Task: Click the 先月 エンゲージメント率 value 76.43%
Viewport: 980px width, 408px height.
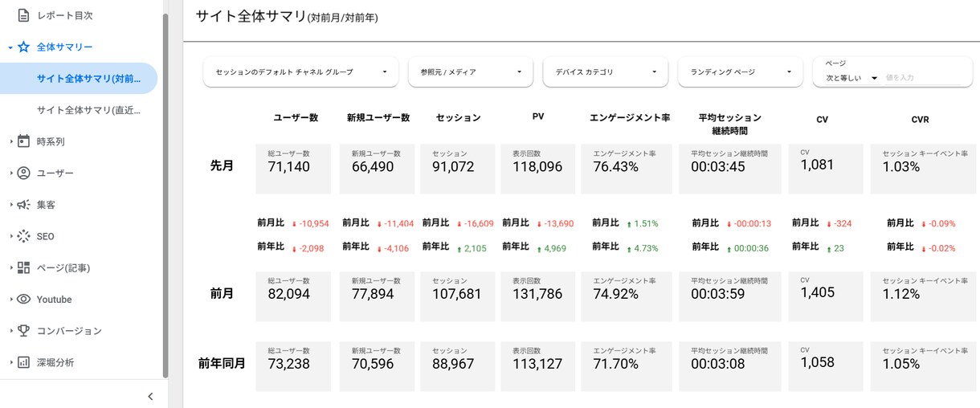Action: (x=615, y=167)
